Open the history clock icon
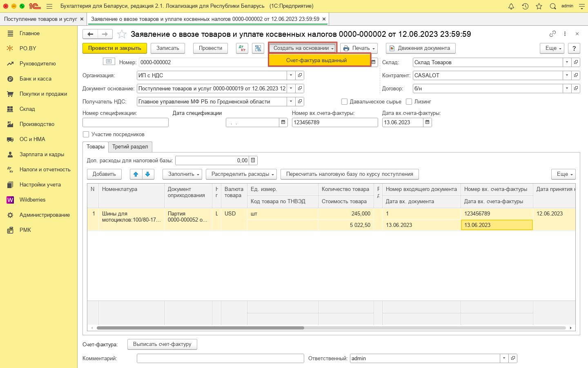Viewport: 588px width, 368px height. (x=525, y=6)
